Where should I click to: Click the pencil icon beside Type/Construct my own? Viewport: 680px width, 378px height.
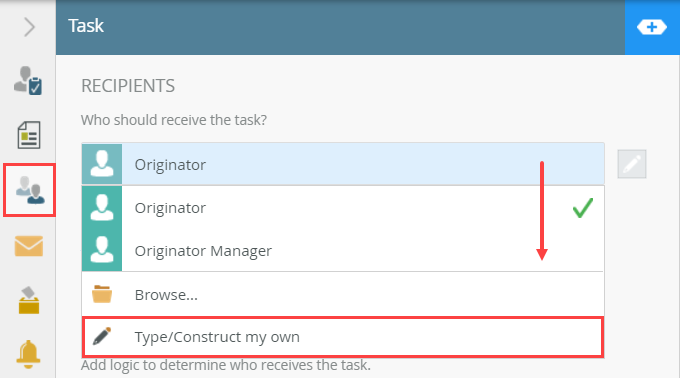tap(102, 336)
